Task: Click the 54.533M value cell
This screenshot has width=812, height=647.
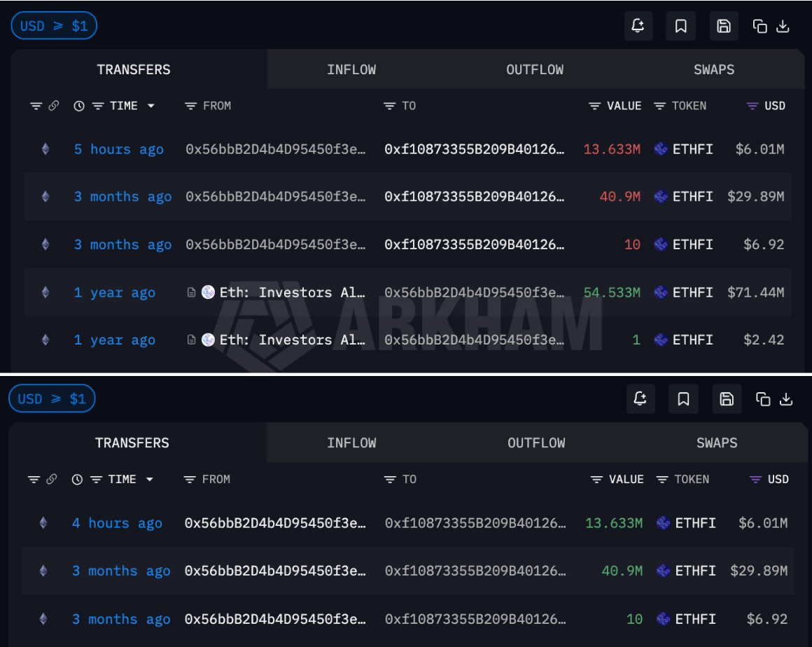Action: [x=612, y=292]
